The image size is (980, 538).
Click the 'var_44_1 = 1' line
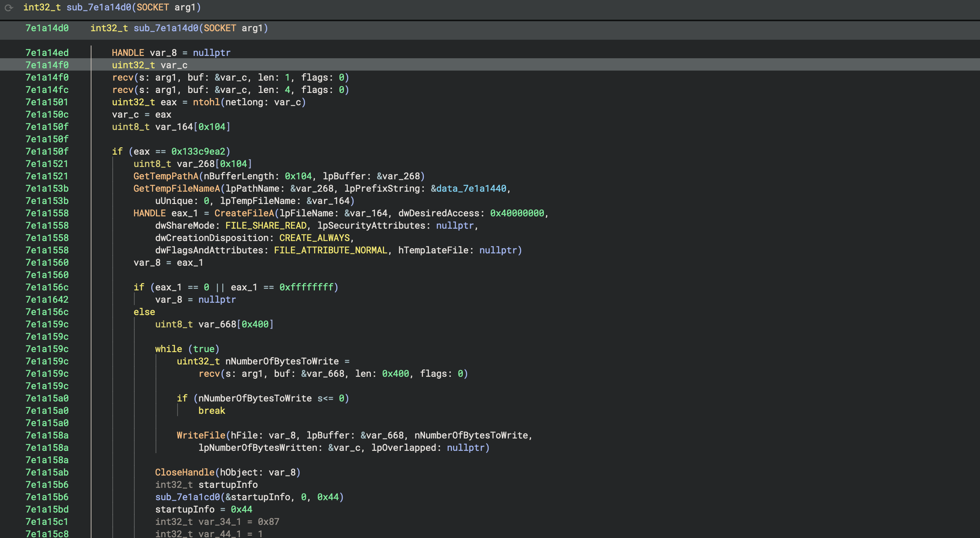[209, 534]
